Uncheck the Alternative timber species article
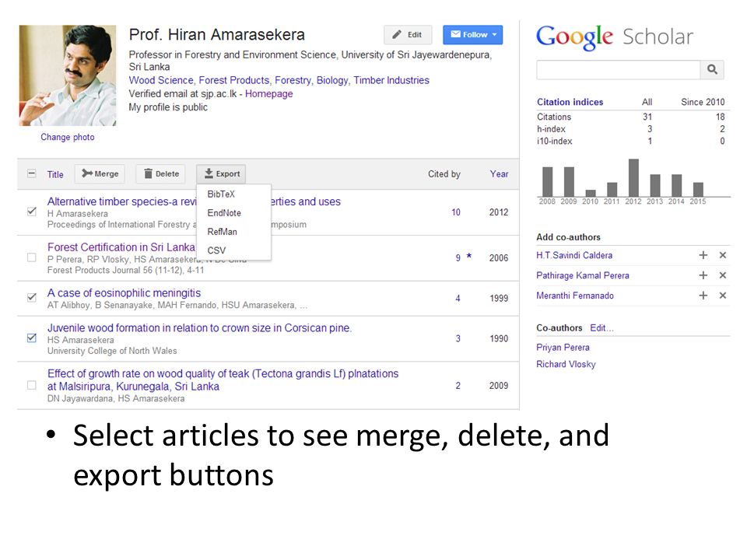The height and width of the screenshot is (560, 747). pyautogui.click(x=32, y=211)
